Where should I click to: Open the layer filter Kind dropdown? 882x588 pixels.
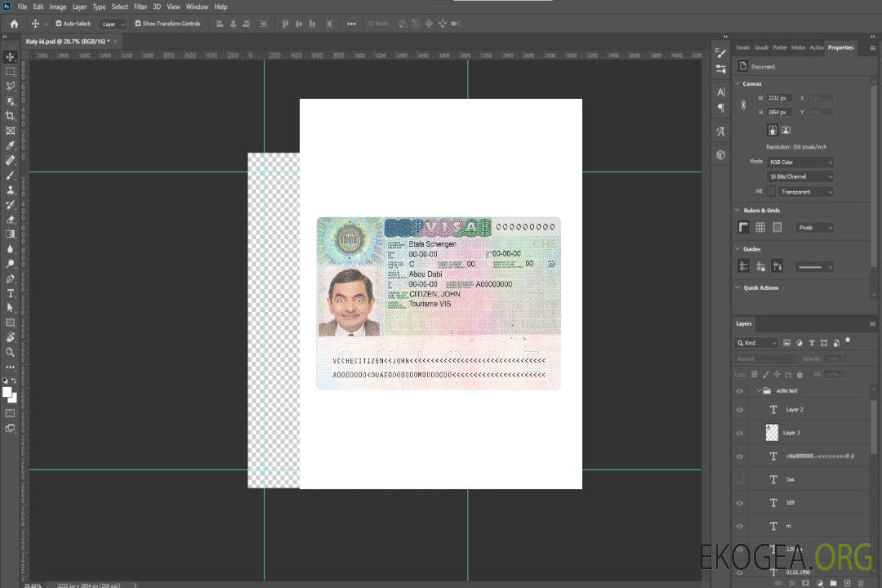(756, 343)
